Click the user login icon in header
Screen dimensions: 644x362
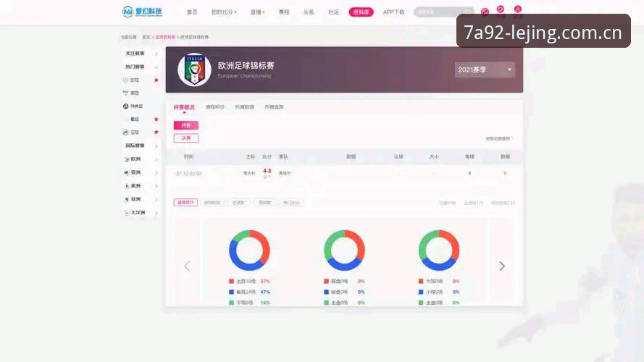518,9
